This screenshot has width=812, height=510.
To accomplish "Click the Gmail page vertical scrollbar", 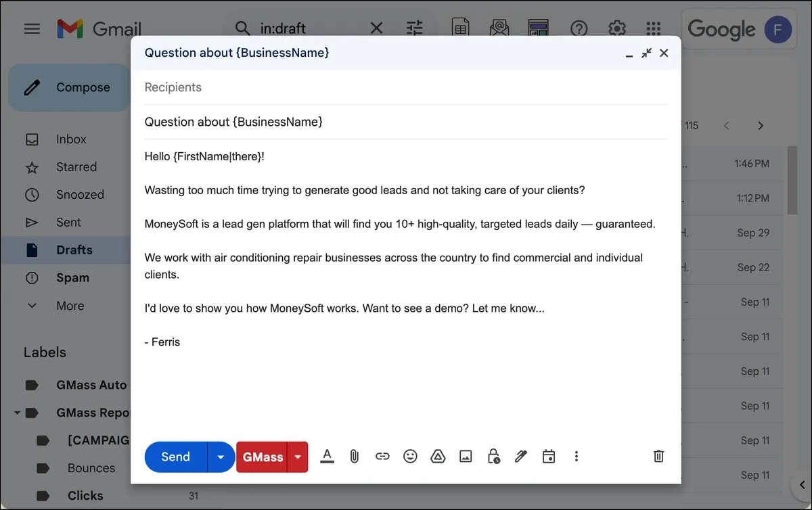I will point(792,179).
